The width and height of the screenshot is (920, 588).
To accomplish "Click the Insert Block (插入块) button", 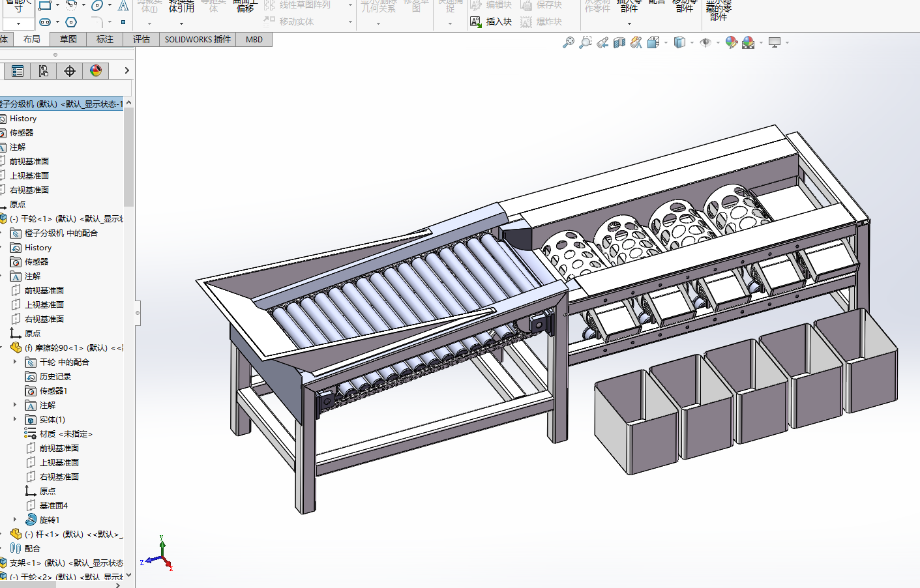I will 492,22.
